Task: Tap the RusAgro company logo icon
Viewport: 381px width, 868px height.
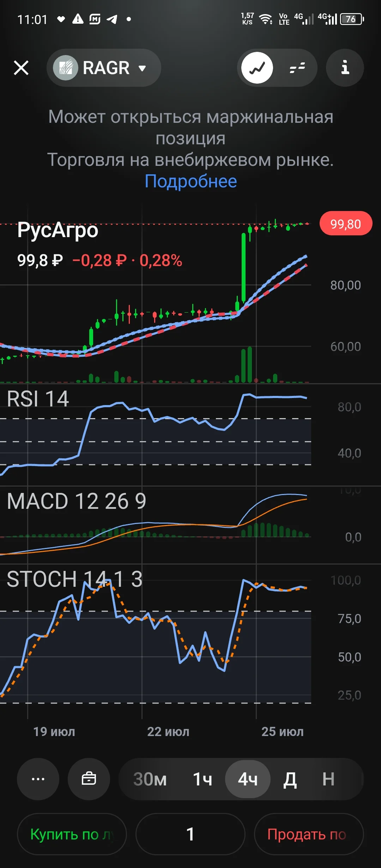Action: pyautogui.click(x=66, y=68)
